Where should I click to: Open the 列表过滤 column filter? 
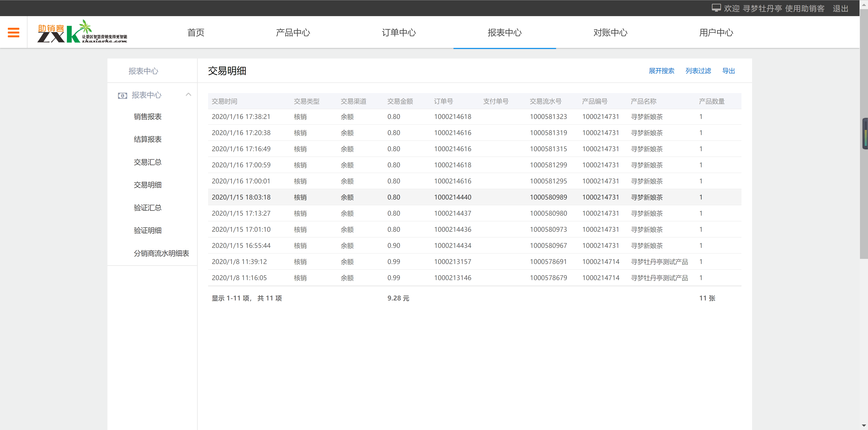698,71
